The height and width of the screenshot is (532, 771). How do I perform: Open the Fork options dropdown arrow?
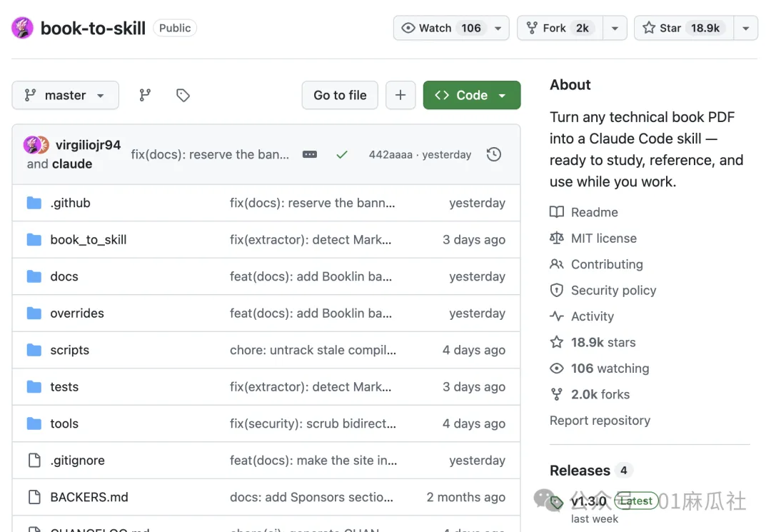(x=615, y=28)
